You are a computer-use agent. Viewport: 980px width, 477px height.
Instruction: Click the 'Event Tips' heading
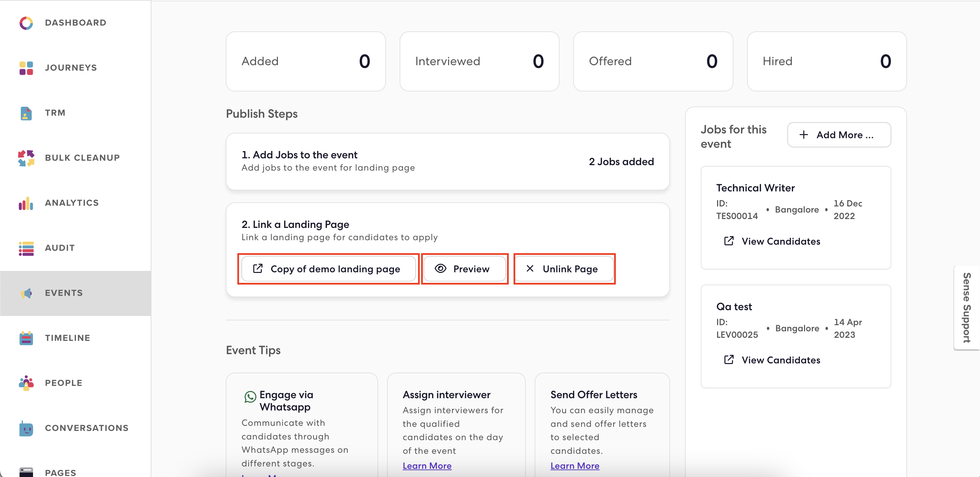tap(253, 350)
